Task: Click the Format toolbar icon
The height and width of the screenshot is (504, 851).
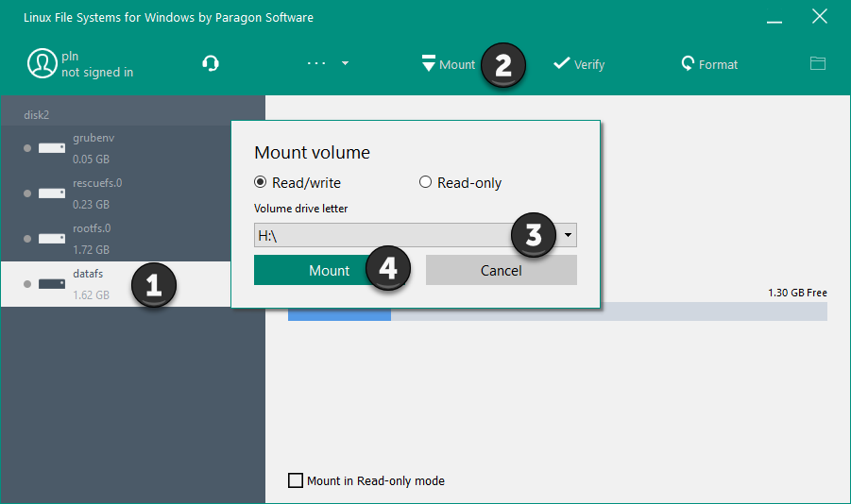Action: pyautogui.click(x=688, y=64)
